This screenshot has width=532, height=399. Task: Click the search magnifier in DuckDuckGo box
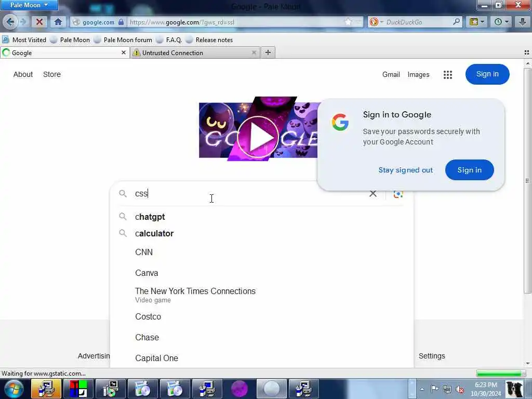pos(456,22)
